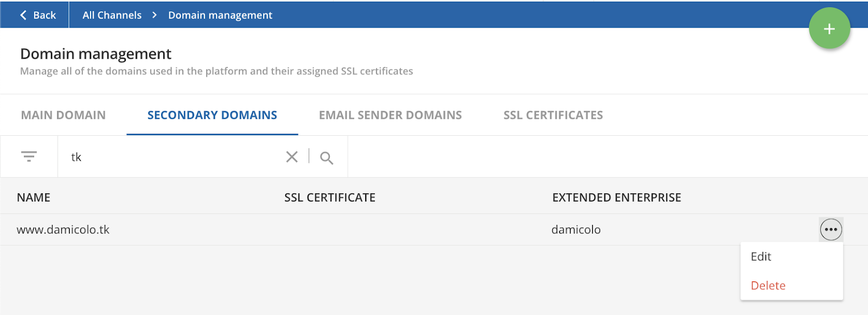Click the SSL Certificate column header
This screenshot has width=868, height=315.
330,197
